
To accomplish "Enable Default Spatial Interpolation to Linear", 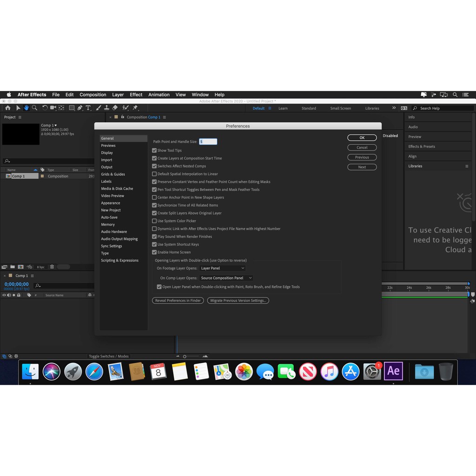I will tap(154, 174).
